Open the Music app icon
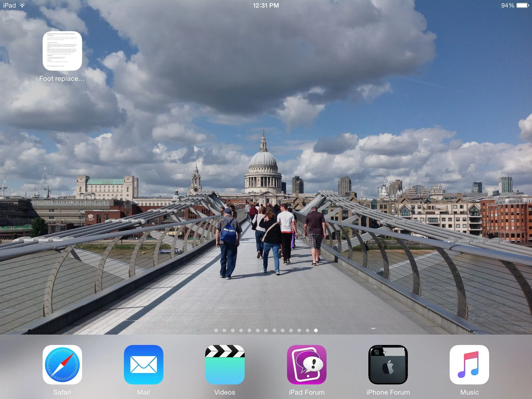 469,364
